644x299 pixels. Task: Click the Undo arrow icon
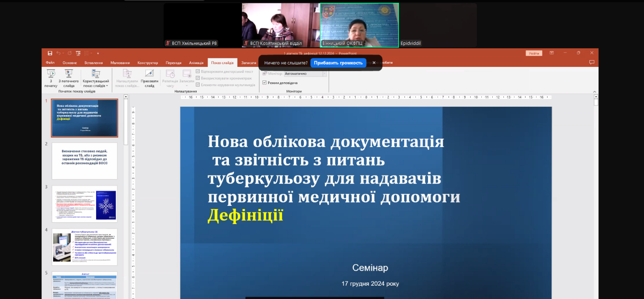(58, 53)
